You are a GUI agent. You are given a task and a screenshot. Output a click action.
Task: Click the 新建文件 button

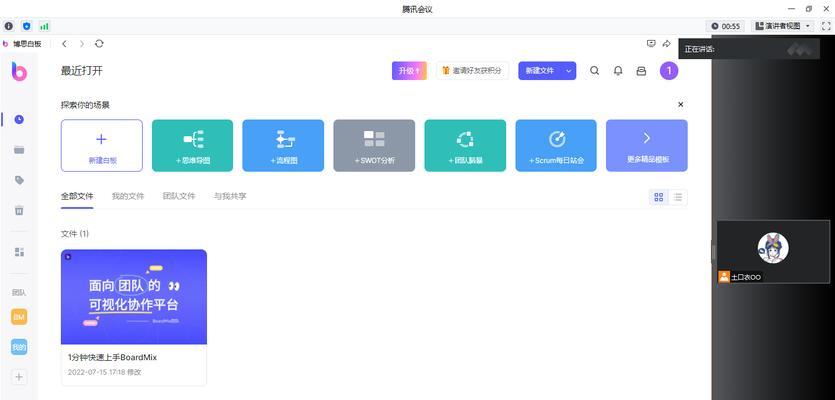coord(540,70)
